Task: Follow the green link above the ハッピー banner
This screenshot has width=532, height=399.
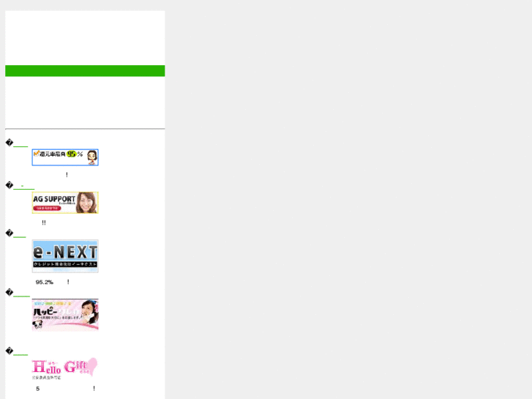Action: pos(21,296)
